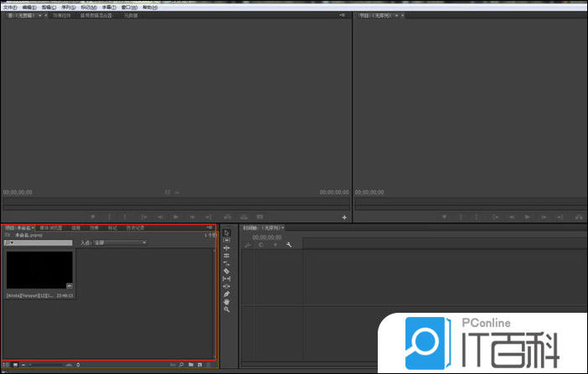The image size is (588, 374).
Task: Open the 文件 (File) menu
Action: tap(10, 6)
